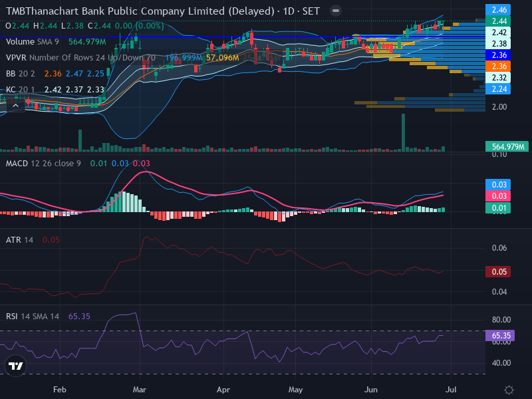Click the dark red 0.05 ATR axis label
The height and width of the screenshot is (399, 532).
(498, 272)
